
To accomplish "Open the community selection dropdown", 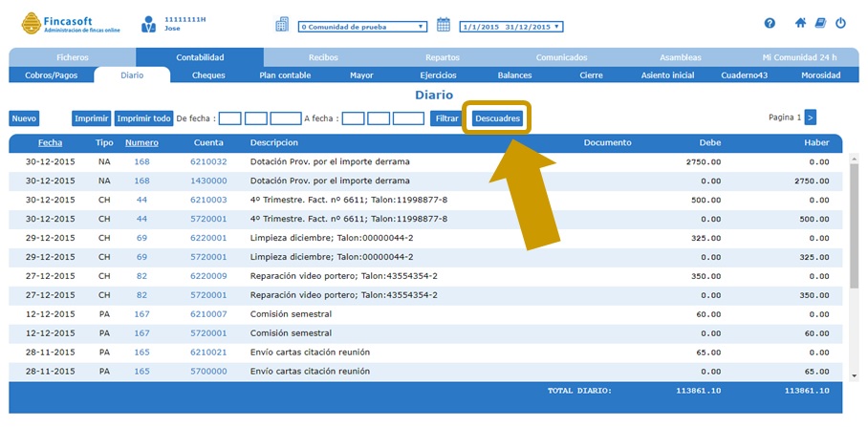I will click(x=362, y=27).
